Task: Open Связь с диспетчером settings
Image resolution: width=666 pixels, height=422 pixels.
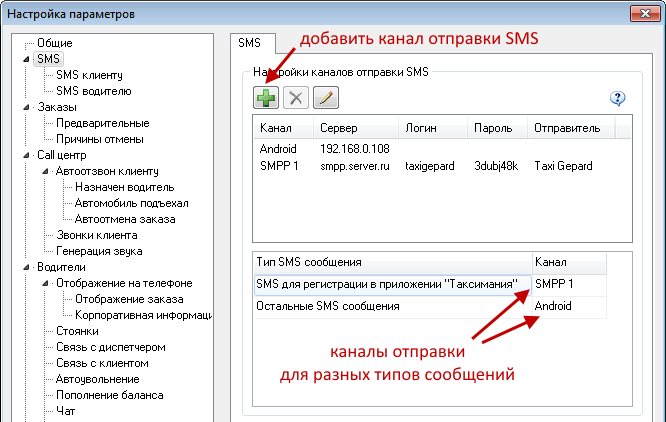Action: [111, 347]
